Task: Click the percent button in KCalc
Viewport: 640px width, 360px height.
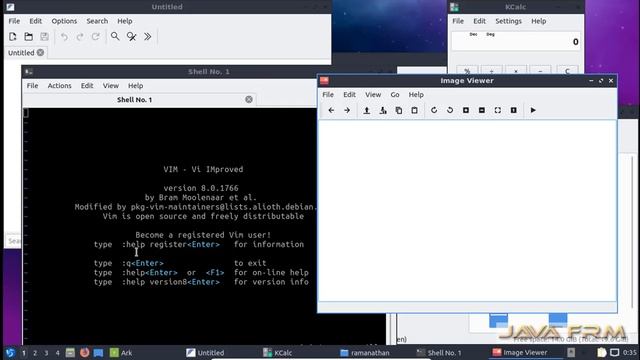Action: (x=467, y=71)
